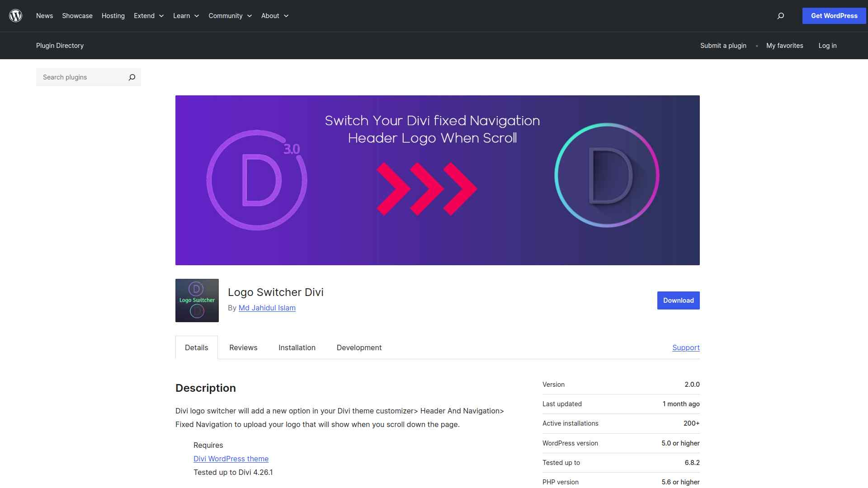The height and width of the screenshot is (488, 868).
Task: Click the WordPress logo icon
Action: pos(16,16)
